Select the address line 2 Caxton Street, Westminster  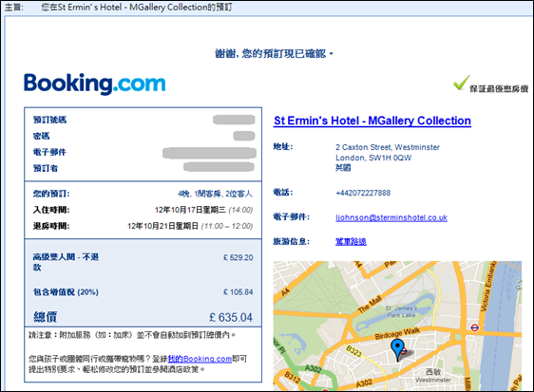pyautogui.click(x=388, y=147)
